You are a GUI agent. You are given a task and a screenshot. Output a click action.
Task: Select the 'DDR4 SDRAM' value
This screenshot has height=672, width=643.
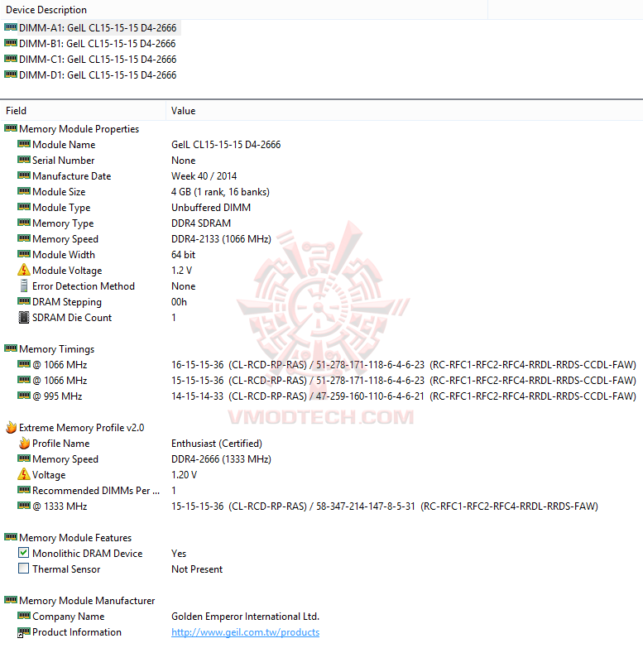tap(201, 223)
